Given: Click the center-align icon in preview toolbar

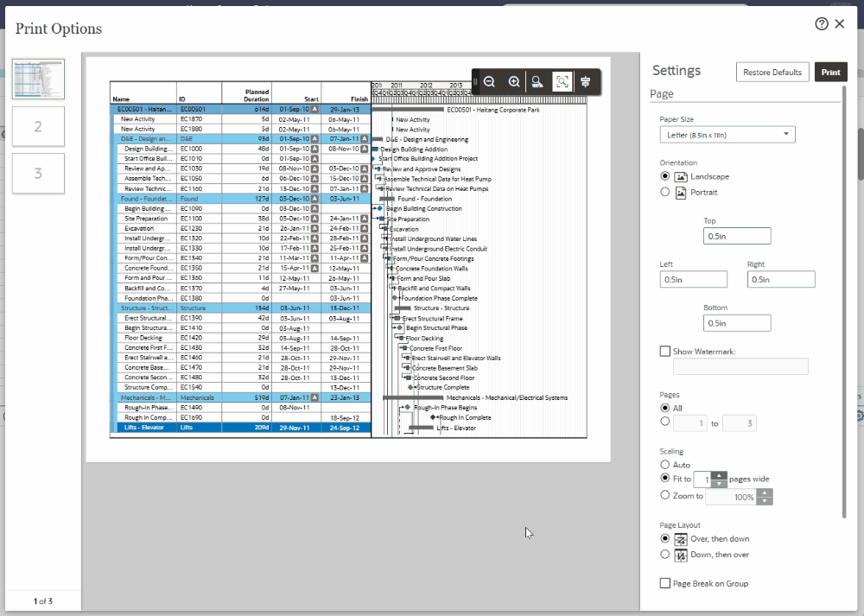Looking at the screenshot, I should [x=586, y=82].
